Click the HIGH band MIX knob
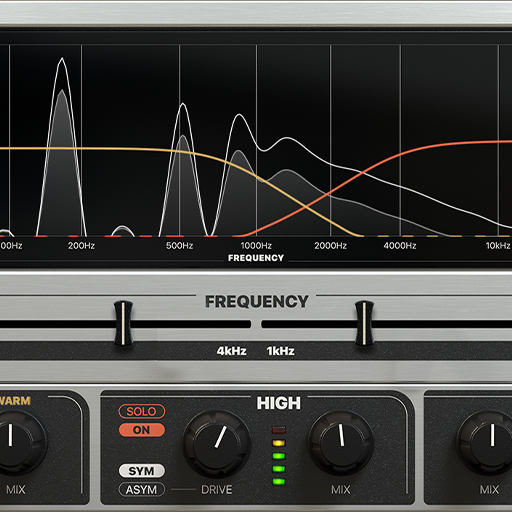Viewport: 512px width, 512px height. [341, 442]
